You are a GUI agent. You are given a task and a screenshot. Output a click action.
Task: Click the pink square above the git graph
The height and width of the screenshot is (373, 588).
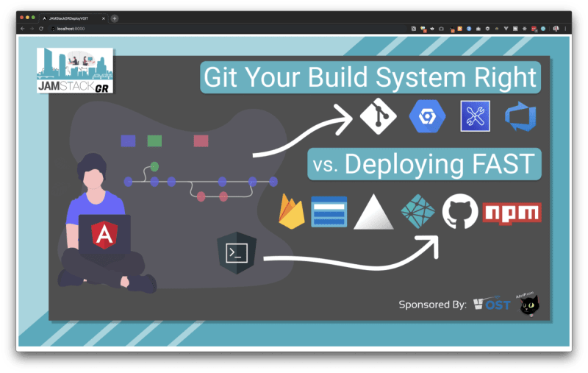coord(201,141)
